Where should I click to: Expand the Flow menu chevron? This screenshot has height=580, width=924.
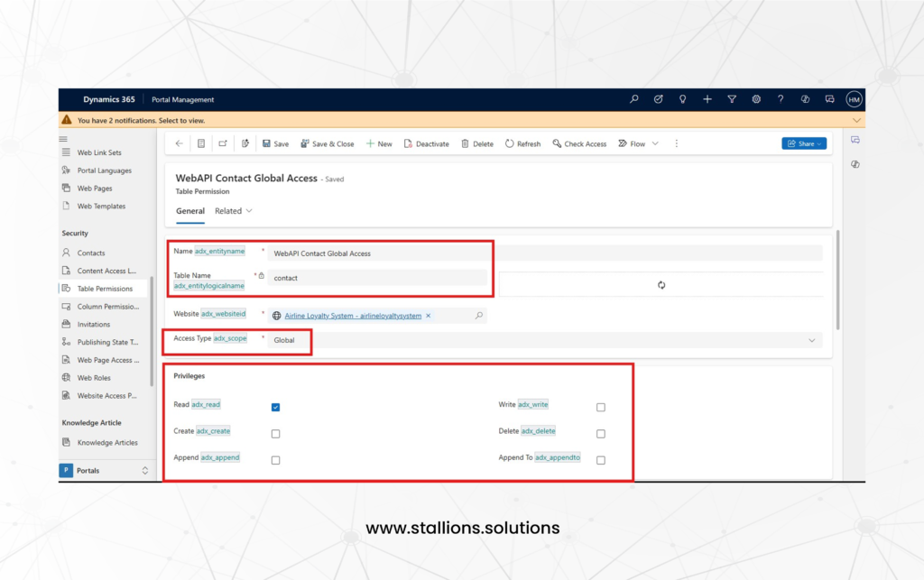coord(655,143)
